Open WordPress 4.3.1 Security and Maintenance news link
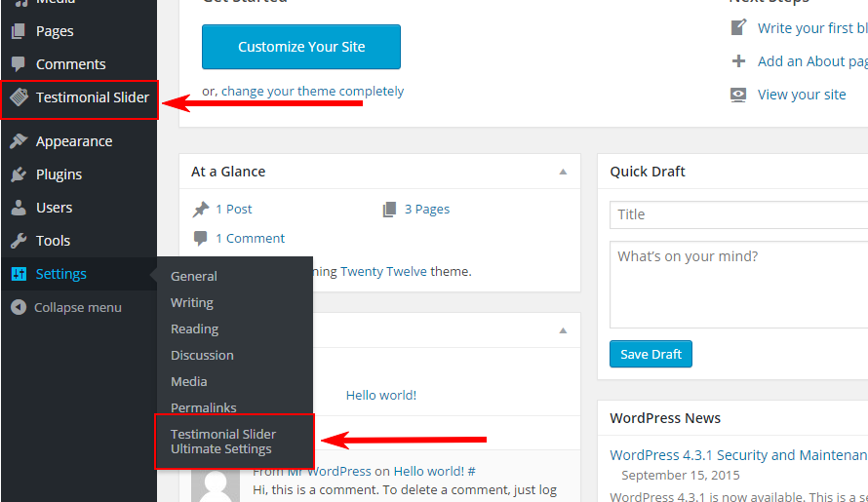Viewport: 868px width, 502px height. point(738,455)
